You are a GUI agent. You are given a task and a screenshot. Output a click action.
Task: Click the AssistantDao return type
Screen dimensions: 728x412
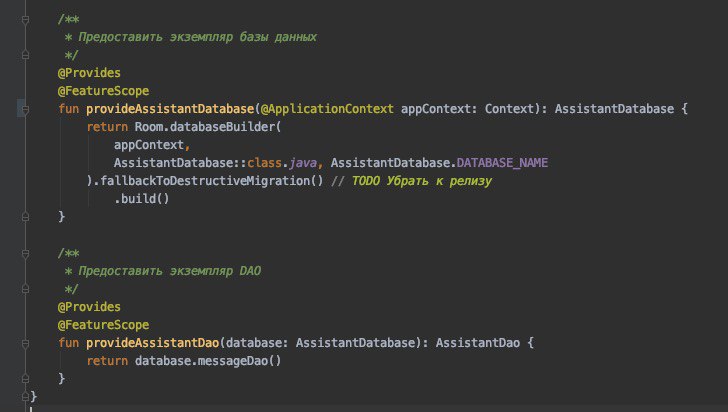click(478, 343)
